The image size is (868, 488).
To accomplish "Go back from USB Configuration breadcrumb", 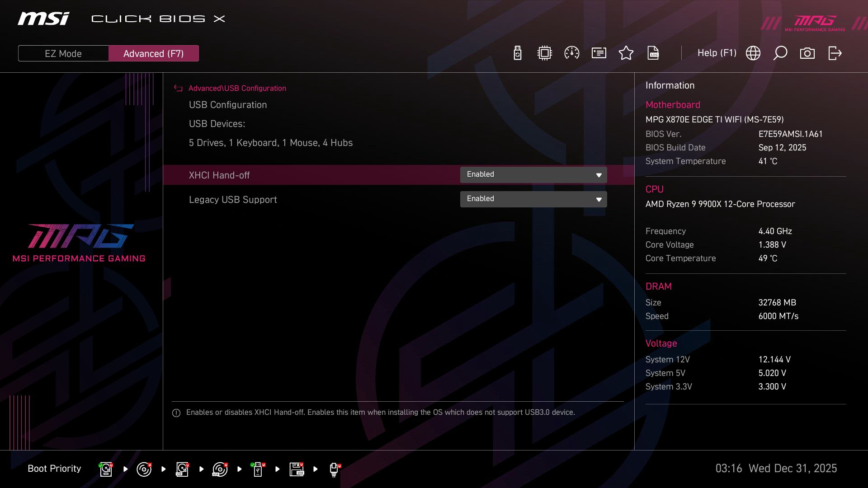I will [x=178, y=88].
